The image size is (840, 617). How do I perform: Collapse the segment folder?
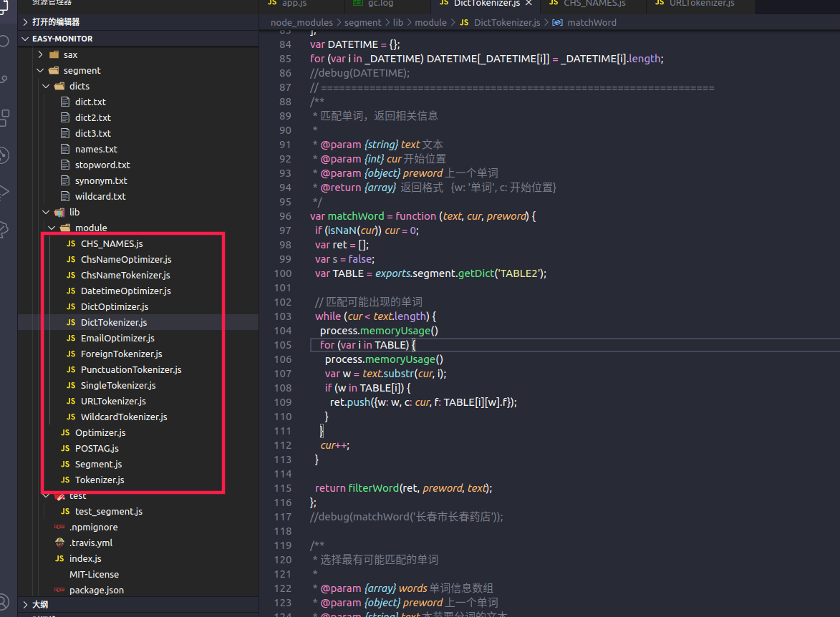coord(82,70)
